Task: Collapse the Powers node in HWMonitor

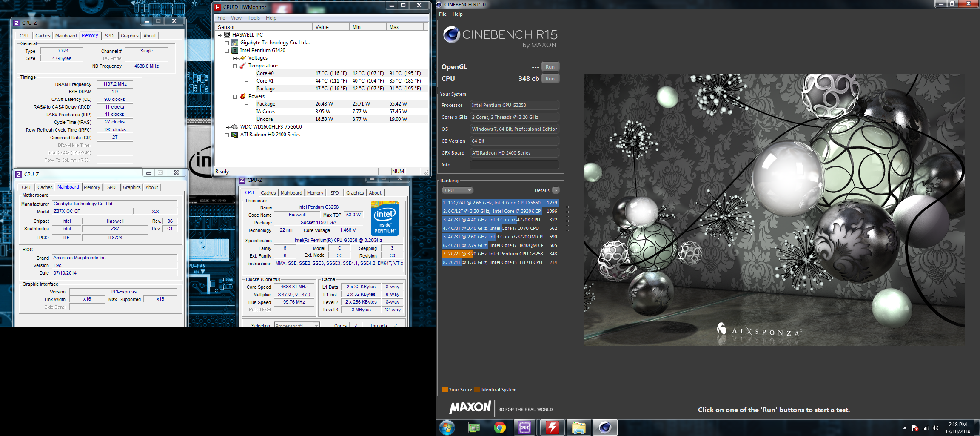Action: (x=235, y=97)
